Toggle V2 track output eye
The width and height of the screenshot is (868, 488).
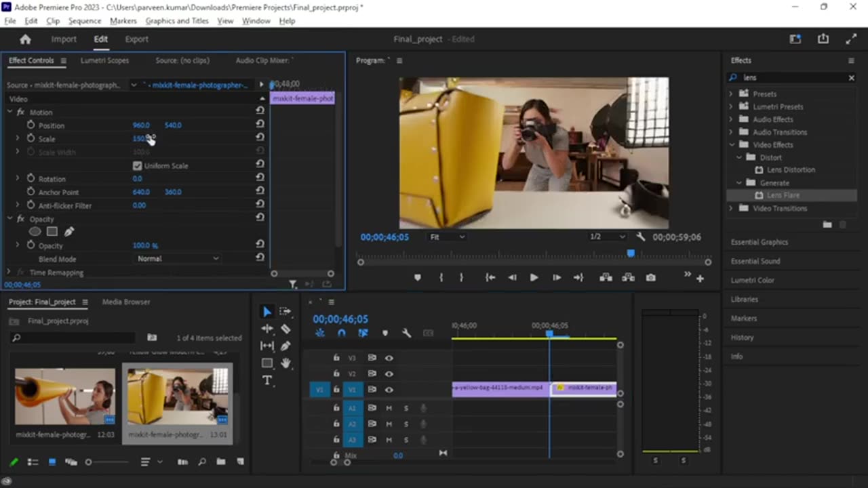(389, 373)
